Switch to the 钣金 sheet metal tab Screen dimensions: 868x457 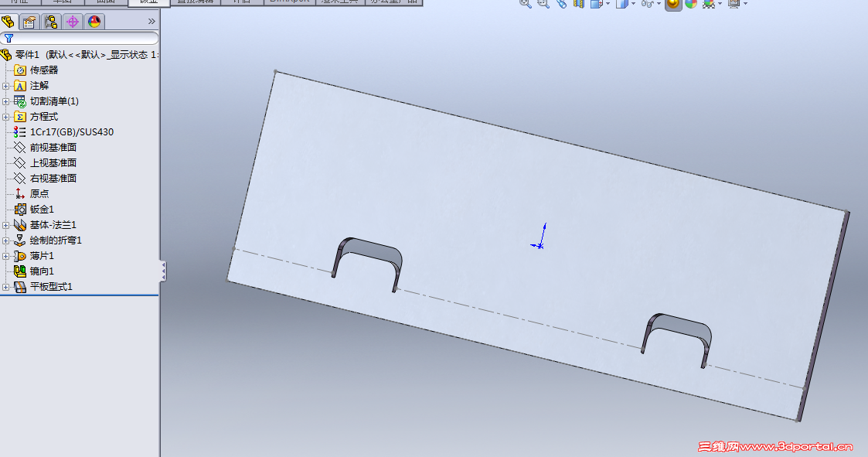[148, 2]
